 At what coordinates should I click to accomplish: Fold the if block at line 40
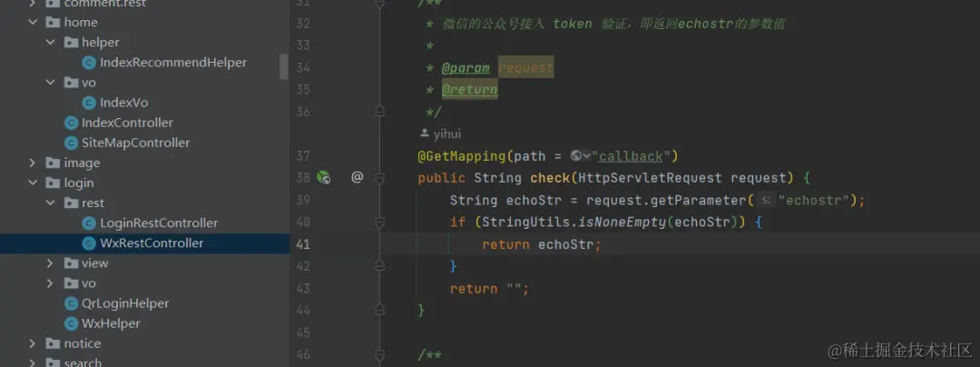(378, 222)
